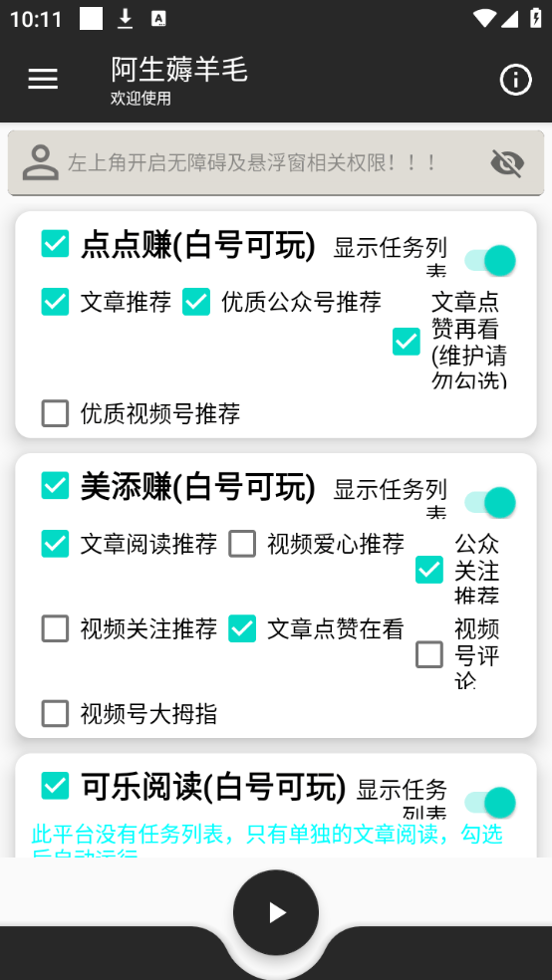This screenshot has height=980, width=552.
Task: Uncheck 文章点赞在看 checkbox
Action: [x=242, y=628]
